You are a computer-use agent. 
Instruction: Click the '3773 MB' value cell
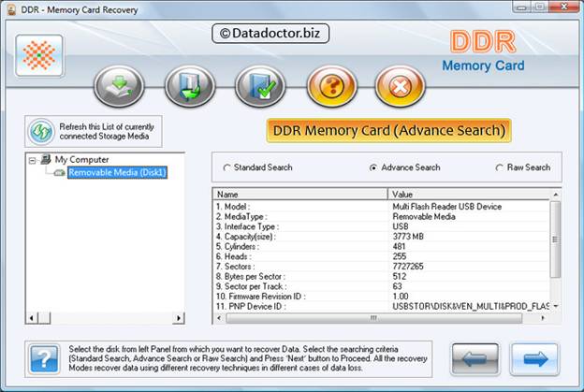click(x=408, y=237)
